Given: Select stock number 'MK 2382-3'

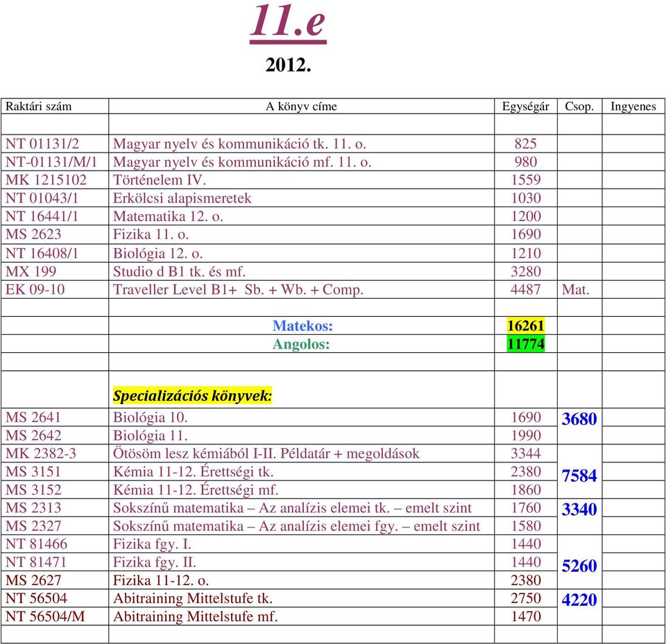Looking at the screenshot, I should point(41,454).
